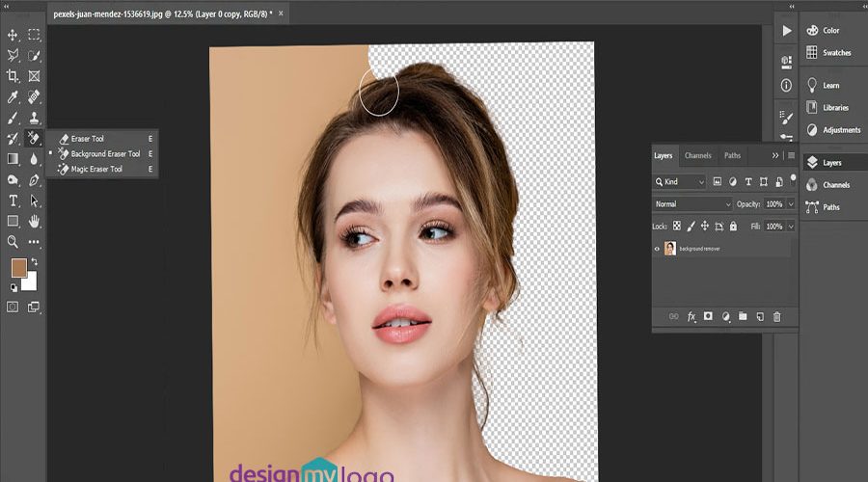Click the Background Eraser icon in toolbar
Image resolution: width=868 pixels, height=482 pixels.
click(34, 139)
